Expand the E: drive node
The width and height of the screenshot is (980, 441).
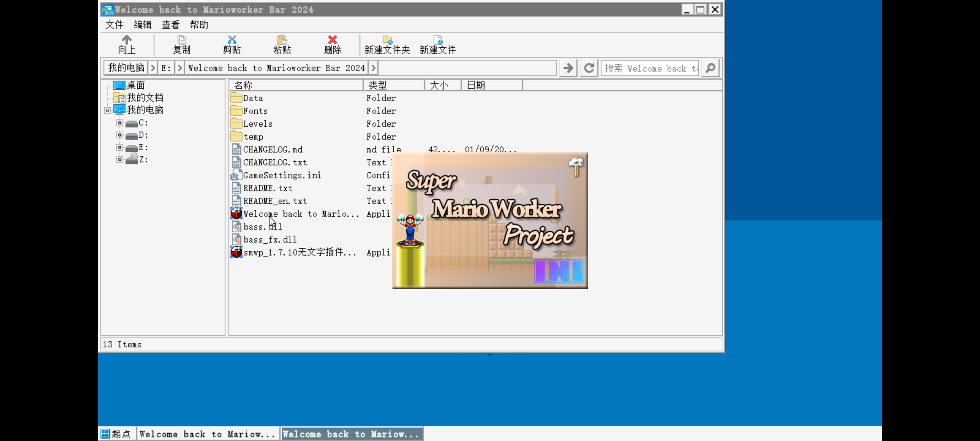(120, 147)
